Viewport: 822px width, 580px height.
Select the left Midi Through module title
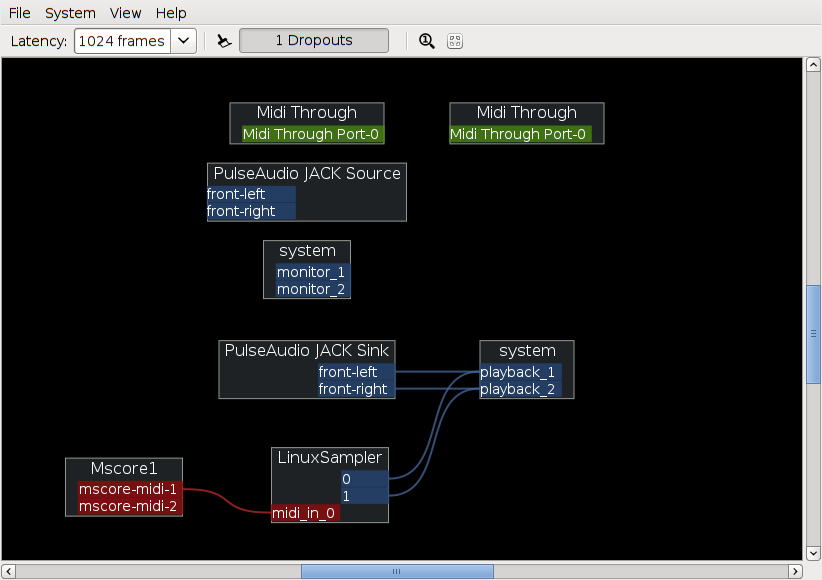(x=307, y=113)
